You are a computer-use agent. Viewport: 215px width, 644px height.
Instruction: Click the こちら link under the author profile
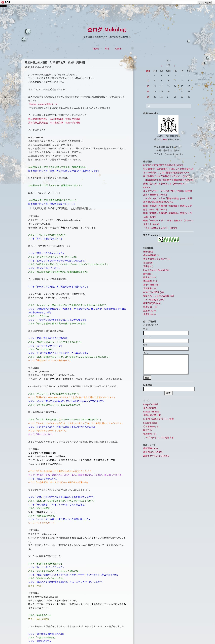164,139
